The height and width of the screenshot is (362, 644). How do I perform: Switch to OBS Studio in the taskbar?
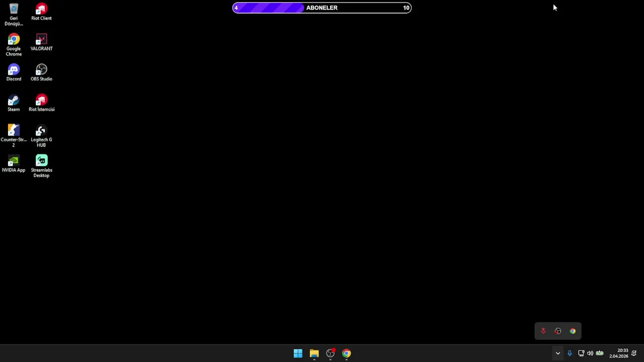331,353
